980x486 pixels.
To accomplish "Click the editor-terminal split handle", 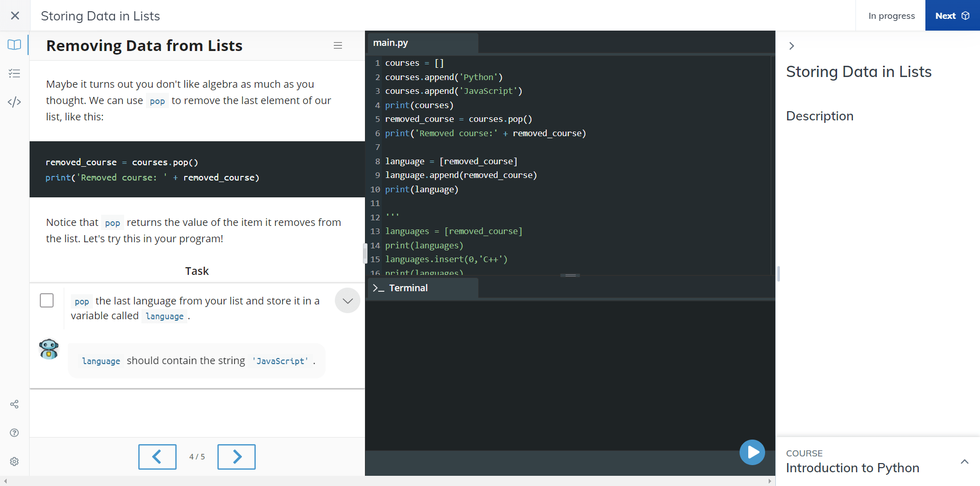I will (x=570, y=275).
